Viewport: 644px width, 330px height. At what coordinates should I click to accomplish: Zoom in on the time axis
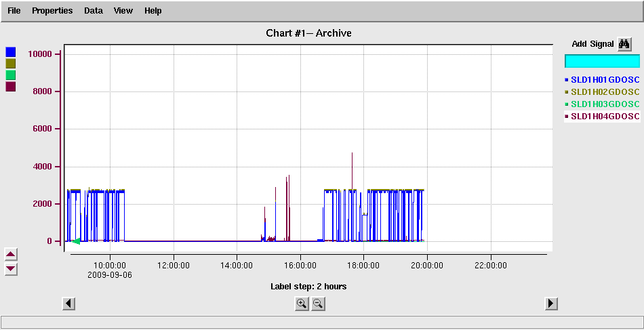[302, 304]
